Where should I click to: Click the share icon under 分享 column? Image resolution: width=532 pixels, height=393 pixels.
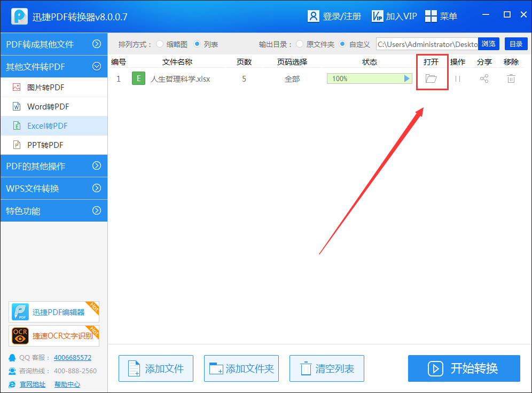484,78
